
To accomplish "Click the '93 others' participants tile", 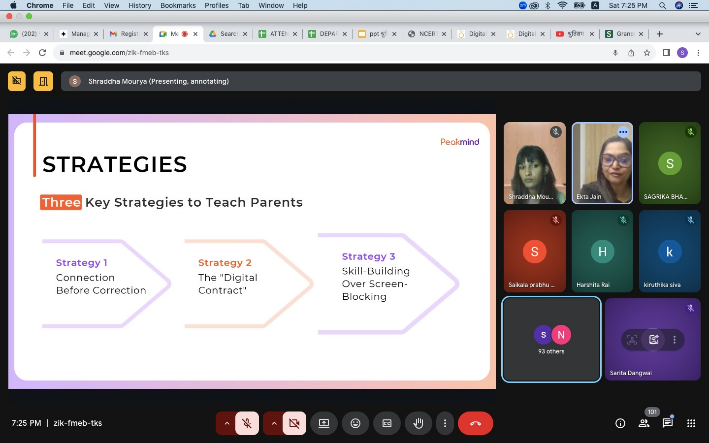I will coord(551,340).
